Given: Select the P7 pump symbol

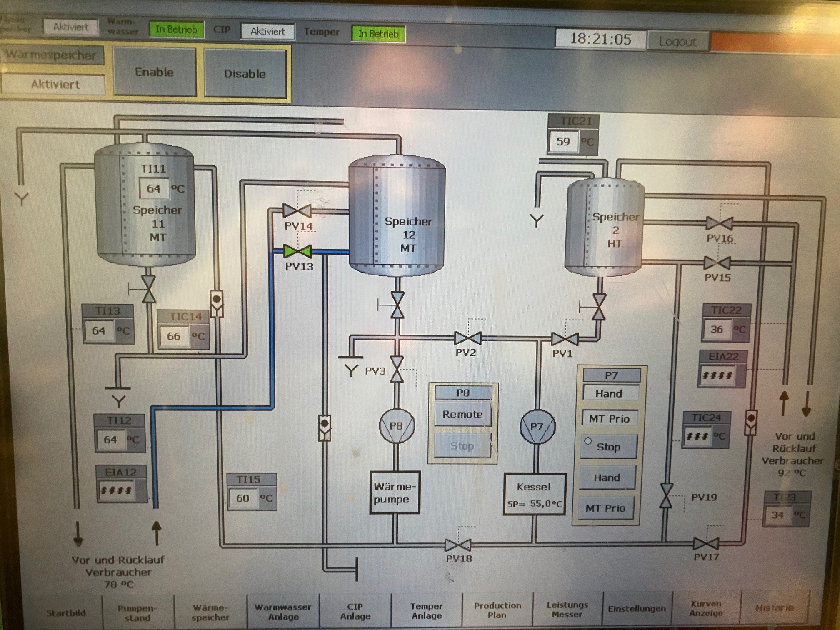Looking at the screenshot, I should (537, 427).
